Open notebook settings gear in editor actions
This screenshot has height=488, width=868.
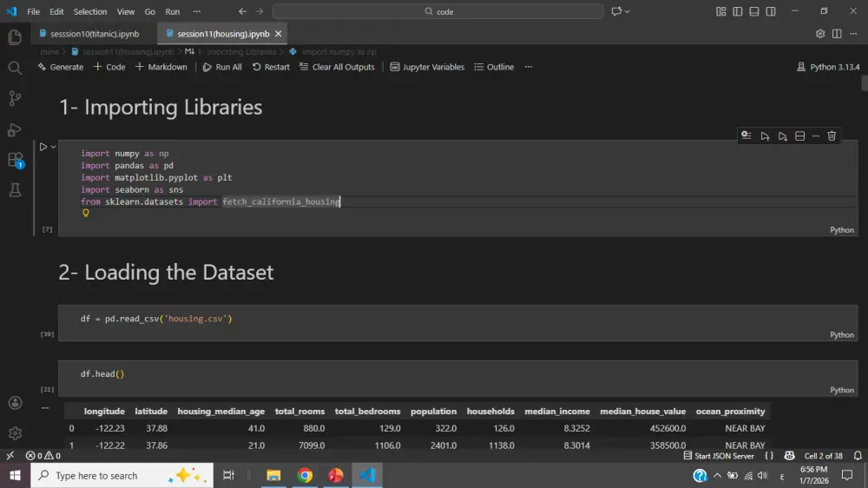[820, 34]
